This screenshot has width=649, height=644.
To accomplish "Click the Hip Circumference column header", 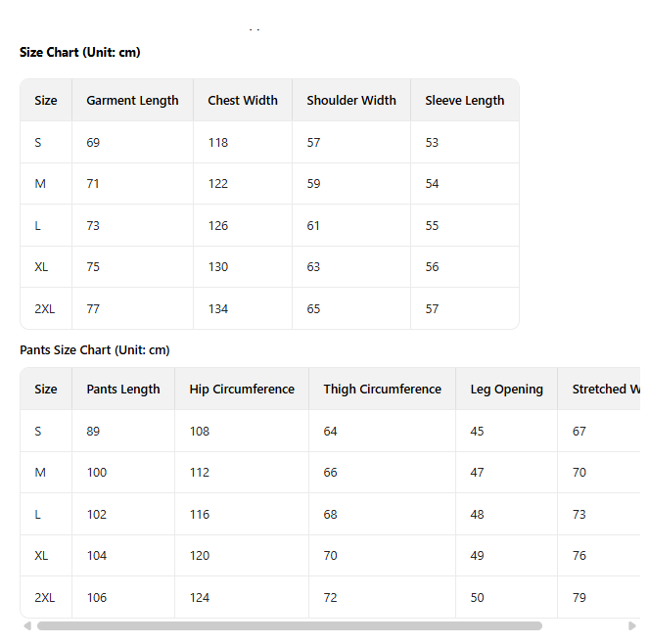I will [242, 389].
